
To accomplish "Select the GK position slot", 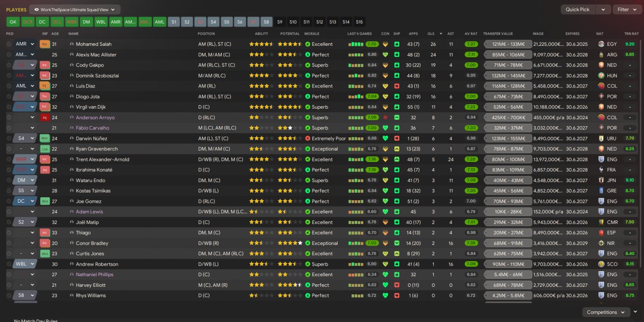I will pyautogui.click(x=13, y=22).
